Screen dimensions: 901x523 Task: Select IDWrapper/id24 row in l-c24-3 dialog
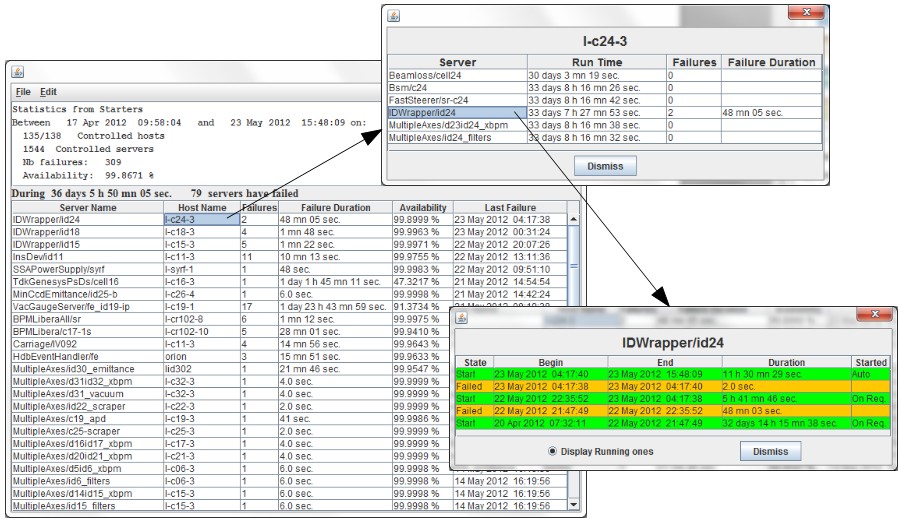(456, 113)
